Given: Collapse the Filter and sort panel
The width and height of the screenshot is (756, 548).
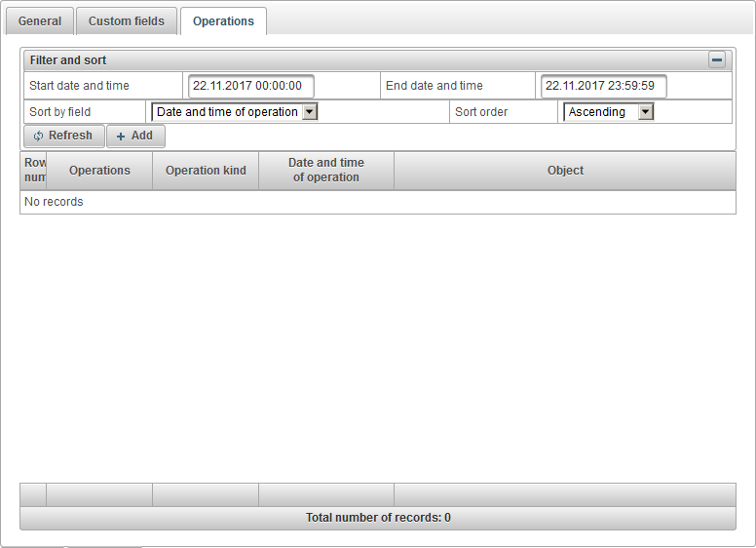Looking at the screenshot, I should (x=717, y=60).
